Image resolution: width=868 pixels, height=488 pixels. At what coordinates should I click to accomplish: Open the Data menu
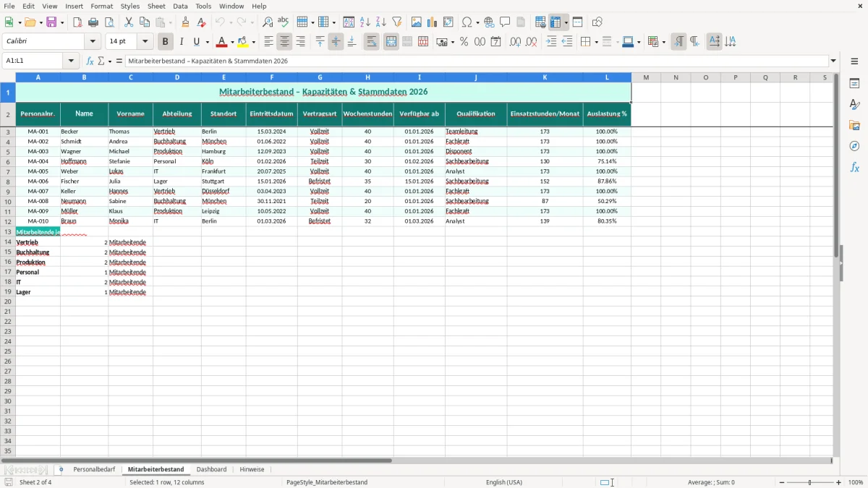click(181, 6)
